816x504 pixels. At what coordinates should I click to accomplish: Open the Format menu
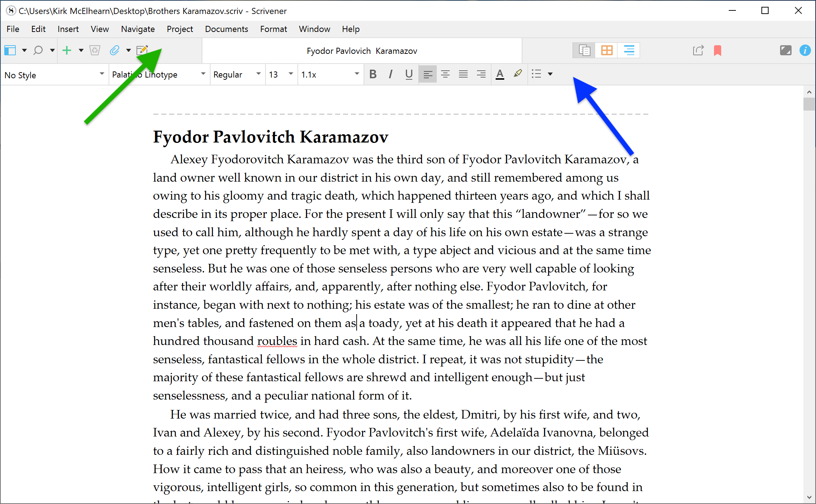pyautogui.click(x=273, y=29)
